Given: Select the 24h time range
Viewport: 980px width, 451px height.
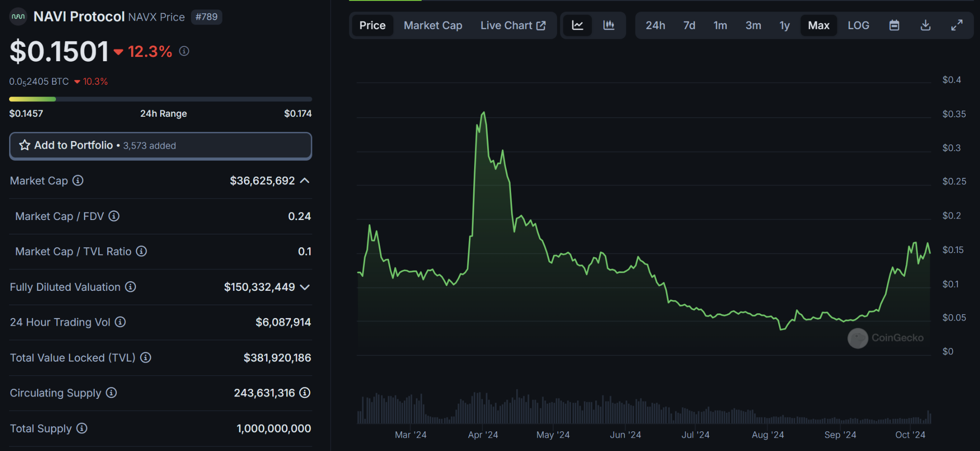Looking at the screenshot, I should click(655, 25).
